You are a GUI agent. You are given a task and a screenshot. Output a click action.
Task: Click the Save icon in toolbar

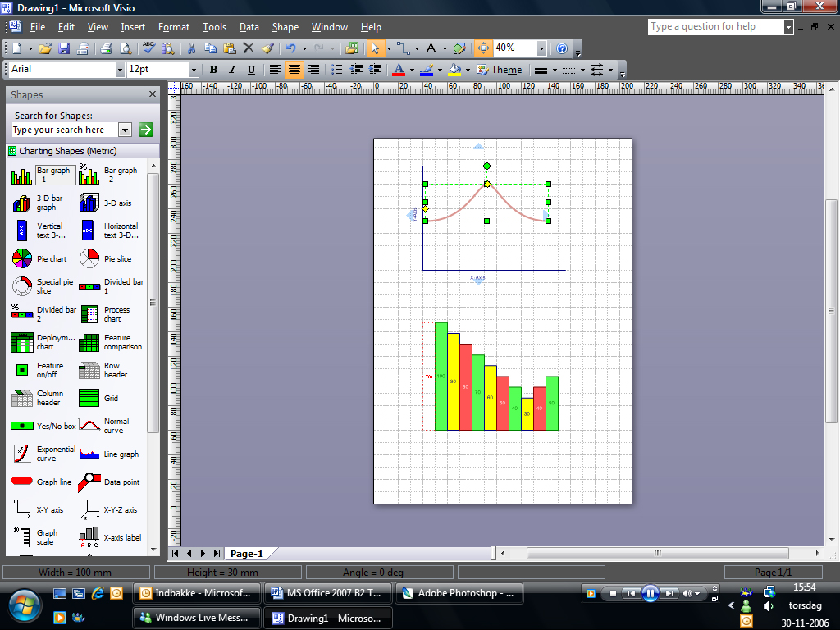click(x=64, y=48)
